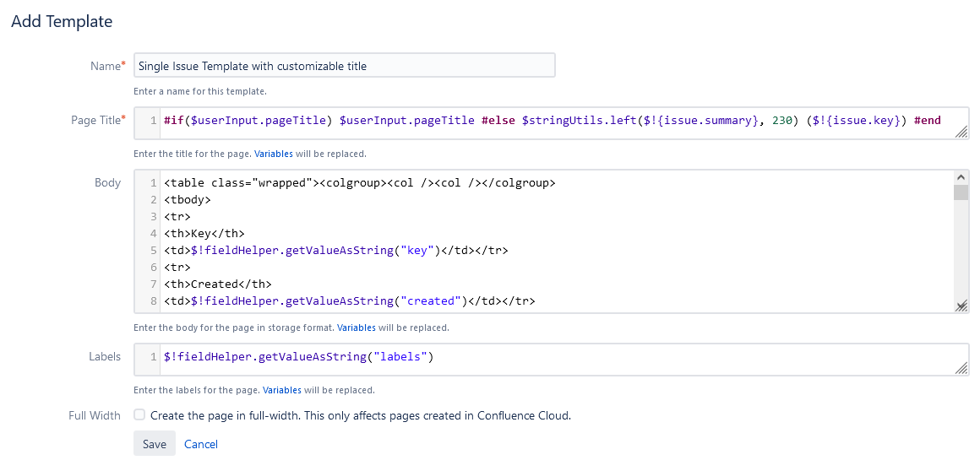Screen dimensions: 980x471
Task: Select line number 4 in Body gutter
Action: [x=153, y=234]
